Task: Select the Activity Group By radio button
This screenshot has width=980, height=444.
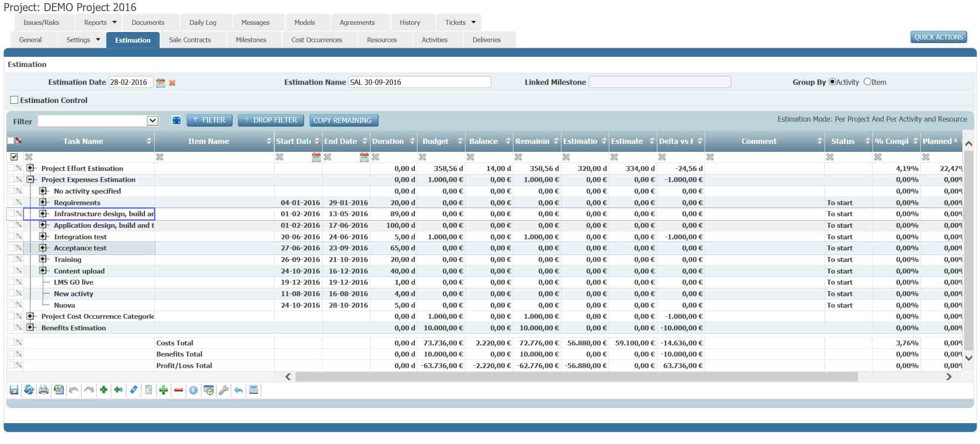Action: pos(832,82)
